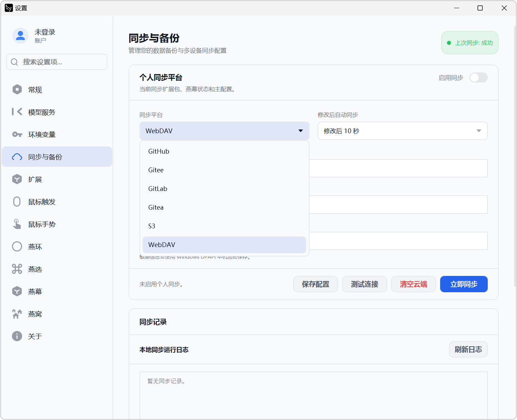
Task: Click the third WebDAV config input field
Action: pos(398,241)
